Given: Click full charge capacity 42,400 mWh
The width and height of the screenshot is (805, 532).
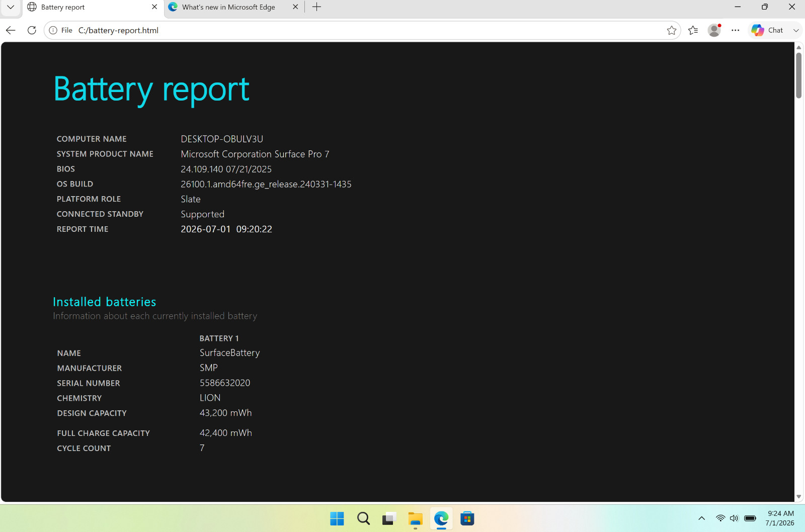Looking at the screenshot, I should point(226,433).
